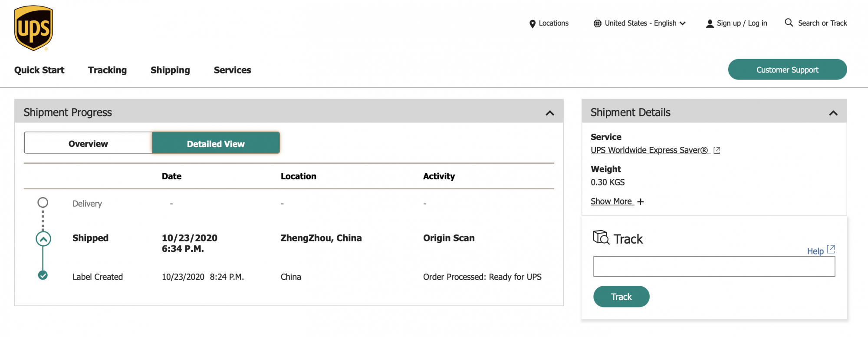Click external link icon beside Express Saver
Viewport: 868px width, 337px height.
click(x=717, y=150)
